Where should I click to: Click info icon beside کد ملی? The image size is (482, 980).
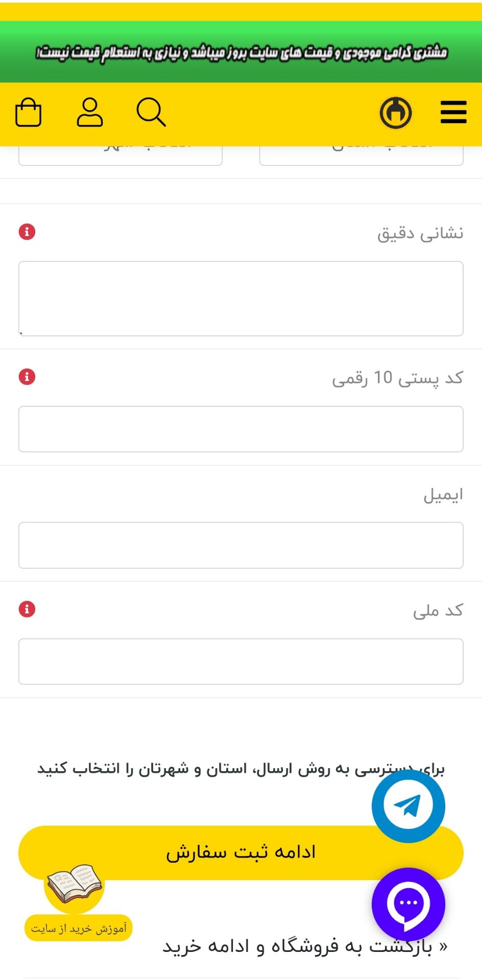pos(27,609)
